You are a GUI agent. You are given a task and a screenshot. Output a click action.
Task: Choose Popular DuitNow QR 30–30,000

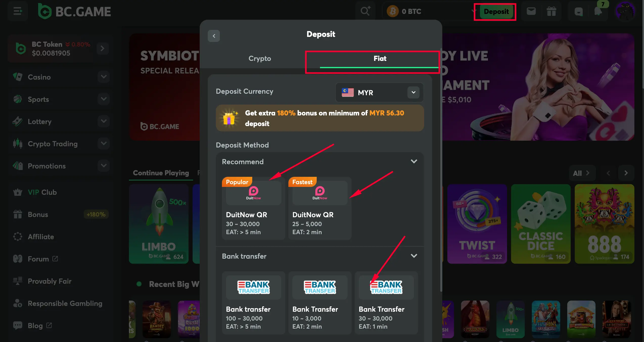pyautogui.click(x=254, y=208)
